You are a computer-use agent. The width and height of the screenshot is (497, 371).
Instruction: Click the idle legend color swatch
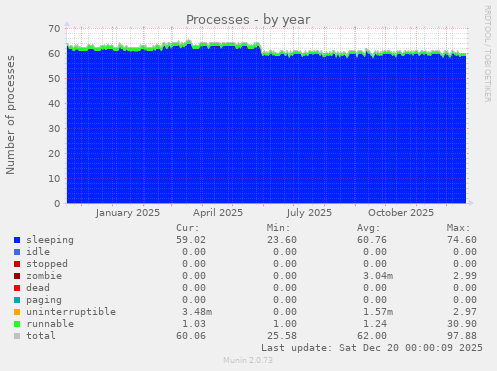pyautogui.click(x=17, y=252)
